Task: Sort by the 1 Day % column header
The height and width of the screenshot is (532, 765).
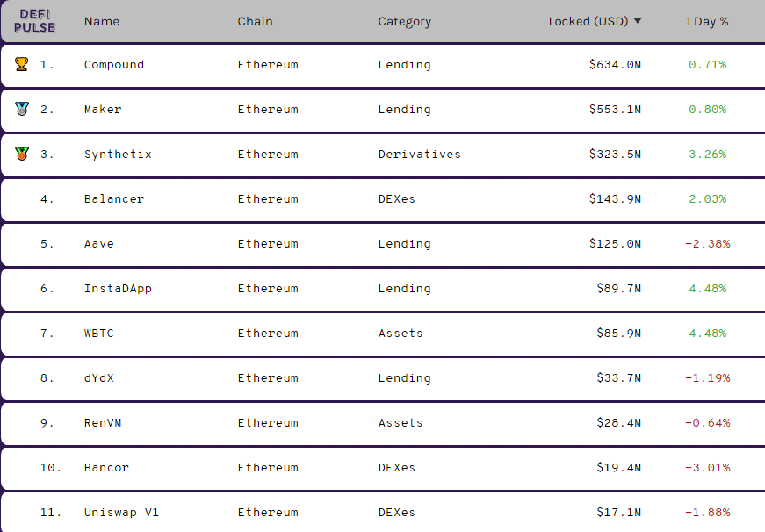Action: [707, 21]
